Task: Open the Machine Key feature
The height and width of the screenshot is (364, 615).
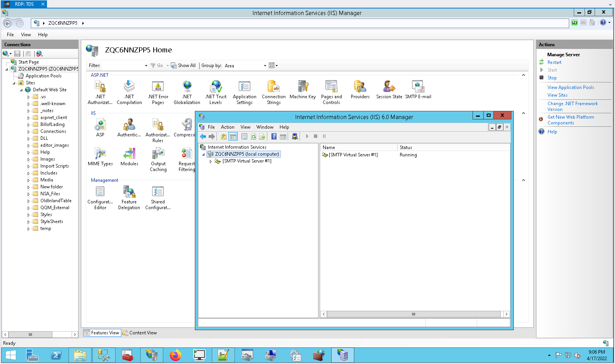Action: 303,90
